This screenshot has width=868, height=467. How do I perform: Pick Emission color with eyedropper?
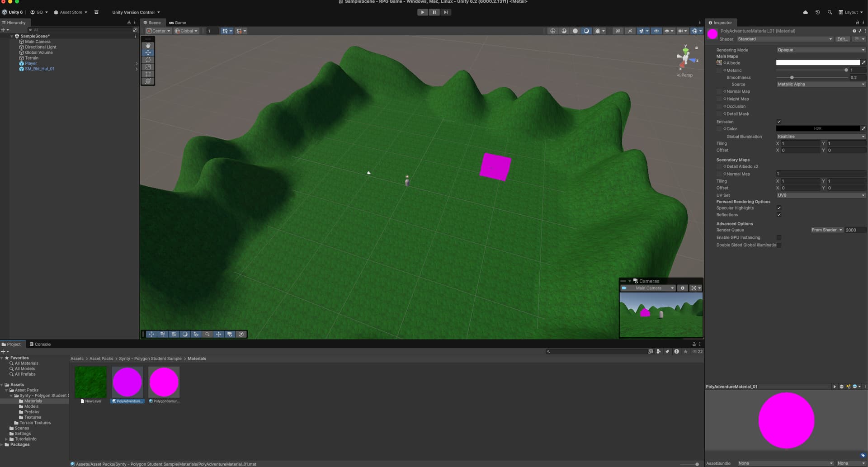coord(863,128)
